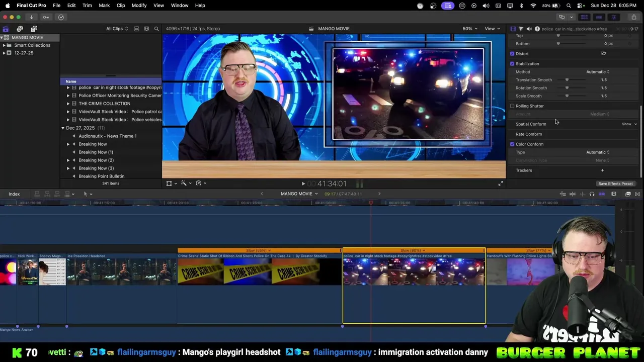Open the macOS Control Center icon
Image resolution: width=644 pixels, height=362 pixels.
(x=580, y=6)
